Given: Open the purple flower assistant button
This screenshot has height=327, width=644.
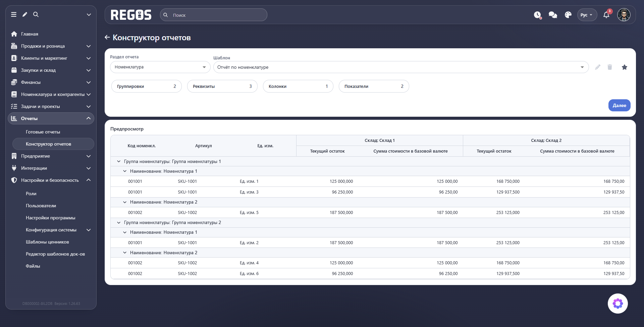Looking at the screenshot, I should pyautogui.click(x=618, y=304).
